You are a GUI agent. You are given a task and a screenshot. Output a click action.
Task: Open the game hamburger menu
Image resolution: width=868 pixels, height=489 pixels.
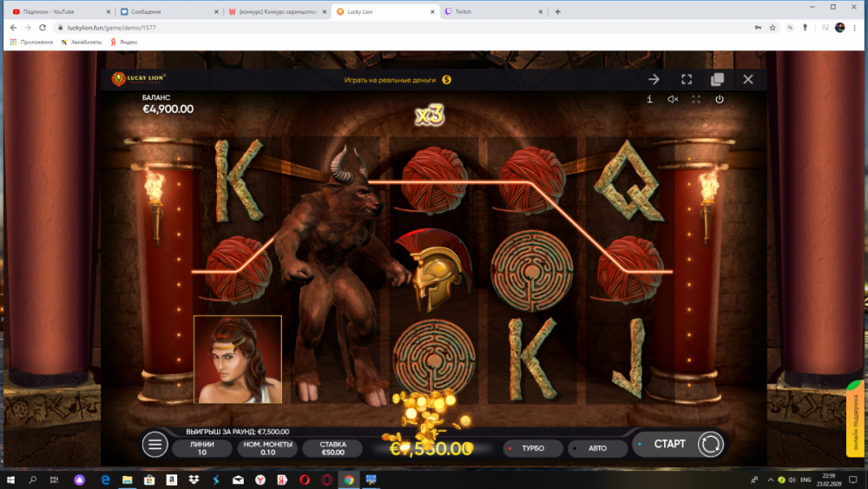(155, 445)
